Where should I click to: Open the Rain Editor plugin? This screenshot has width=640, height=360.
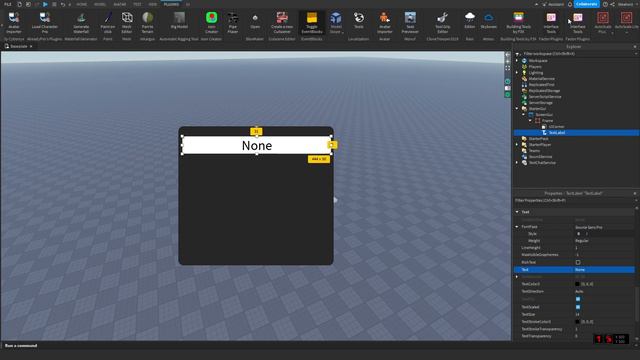click(x=470, y=20)
